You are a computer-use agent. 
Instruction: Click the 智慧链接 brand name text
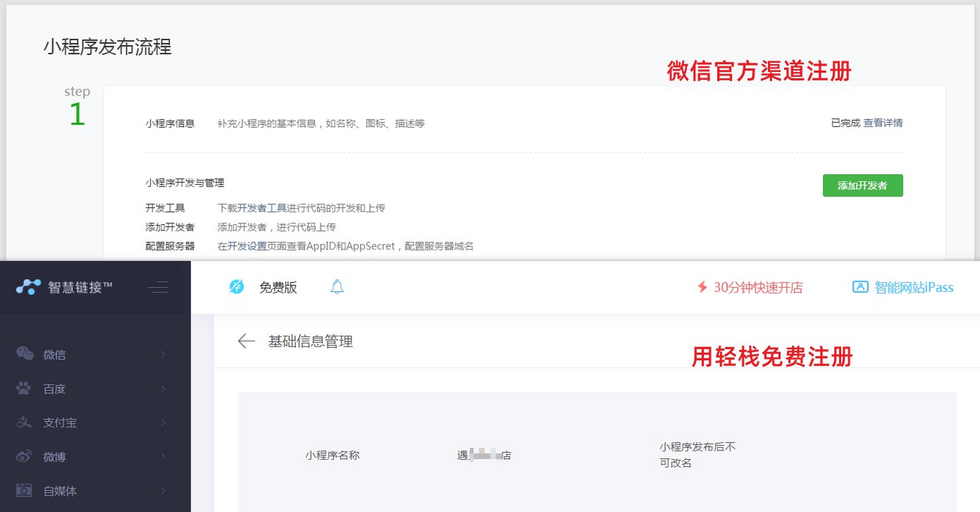point(80,287)
